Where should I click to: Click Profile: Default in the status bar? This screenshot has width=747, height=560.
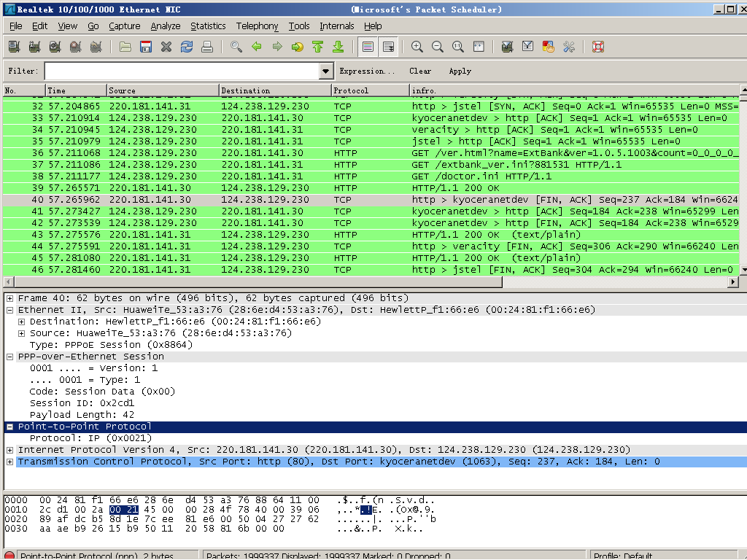click(x=623, y=556)
